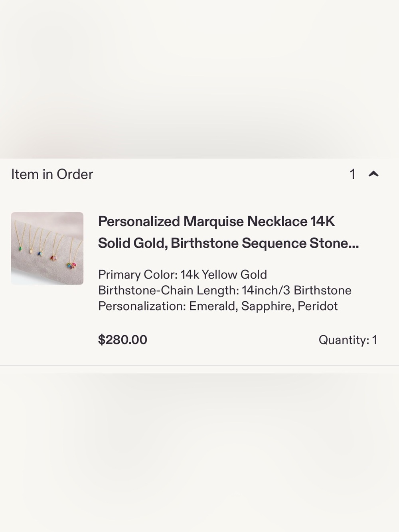Open the Personalized Marquise Necklace 14K title
Image resolution: width=399 pixels, height=532 pixels.
(216, 221)
